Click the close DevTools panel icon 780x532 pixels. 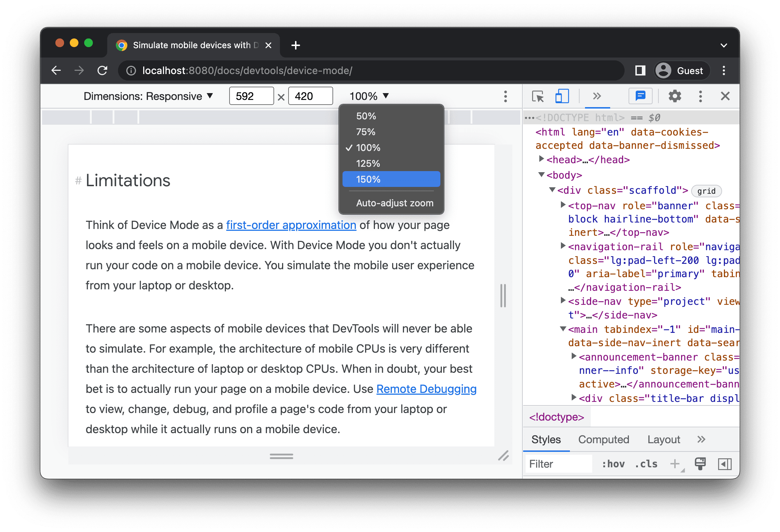(x=725, y=95)
